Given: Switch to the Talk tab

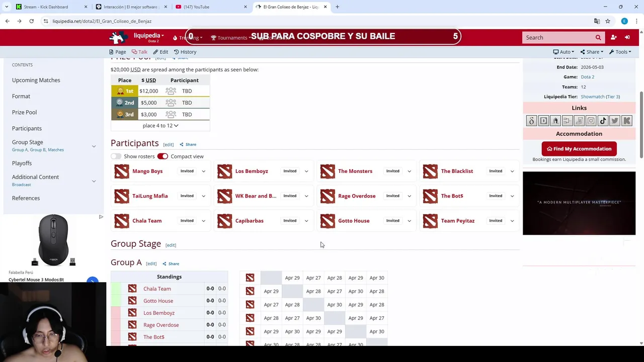Looking at the screenshot, I should click(139, 52).
